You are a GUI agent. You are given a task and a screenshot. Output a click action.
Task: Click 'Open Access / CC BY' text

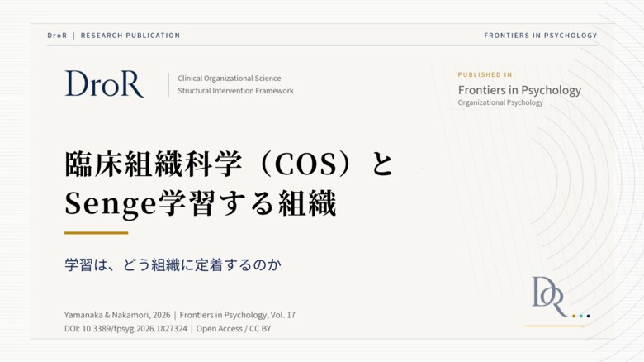point(234,329)
